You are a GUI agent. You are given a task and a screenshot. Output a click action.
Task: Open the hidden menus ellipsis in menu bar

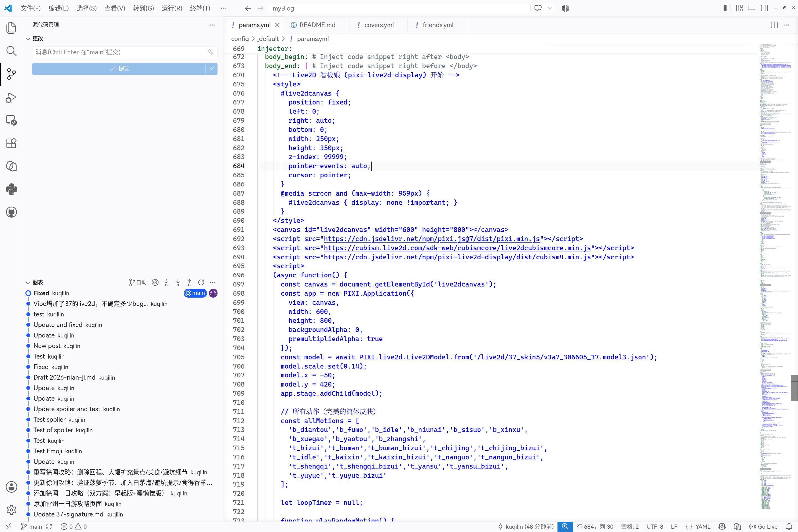click(223, 8)
